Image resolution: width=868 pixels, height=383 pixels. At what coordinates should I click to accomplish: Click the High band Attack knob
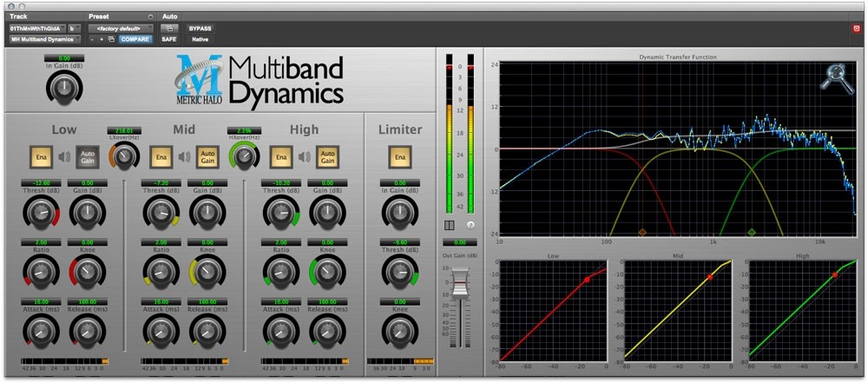click(281, 332)
